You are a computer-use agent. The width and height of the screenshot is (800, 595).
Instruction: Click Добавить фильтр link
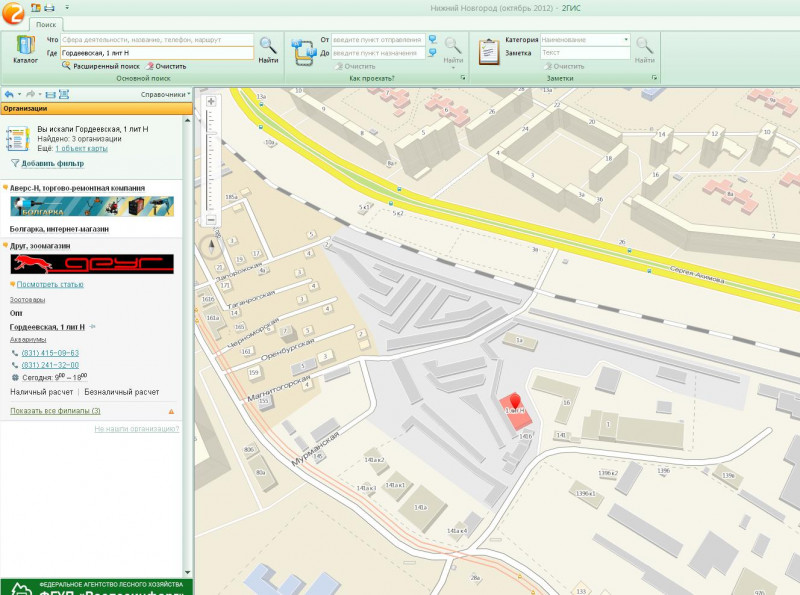[x=52, y=163]
